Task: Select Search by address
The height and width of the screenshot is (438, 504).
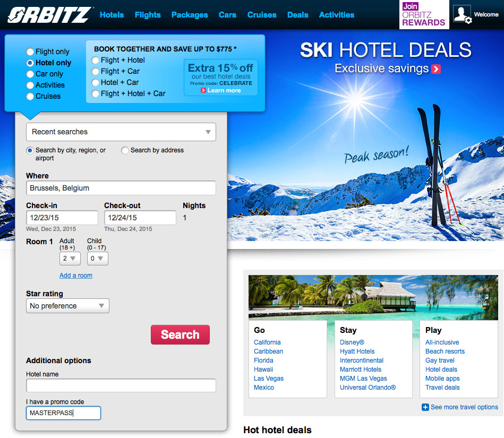Action: pyautogui.click(x=125, y=150)
